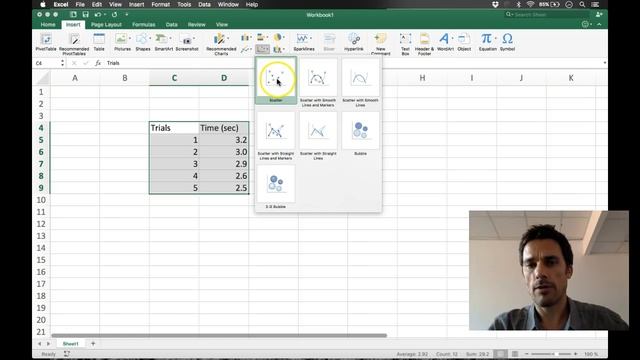Click the Column chart icon
Image resolution: width=640 pixels, height=360 pixels.
point(245,38)
